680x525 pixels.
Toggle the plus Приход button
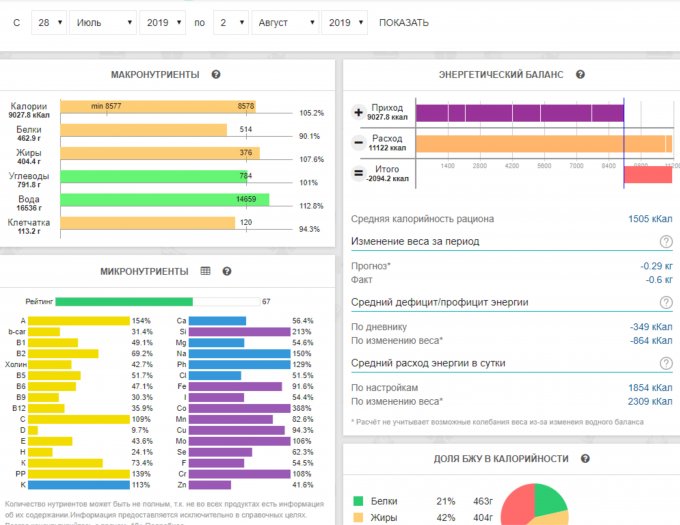click(x=359, y=114)
